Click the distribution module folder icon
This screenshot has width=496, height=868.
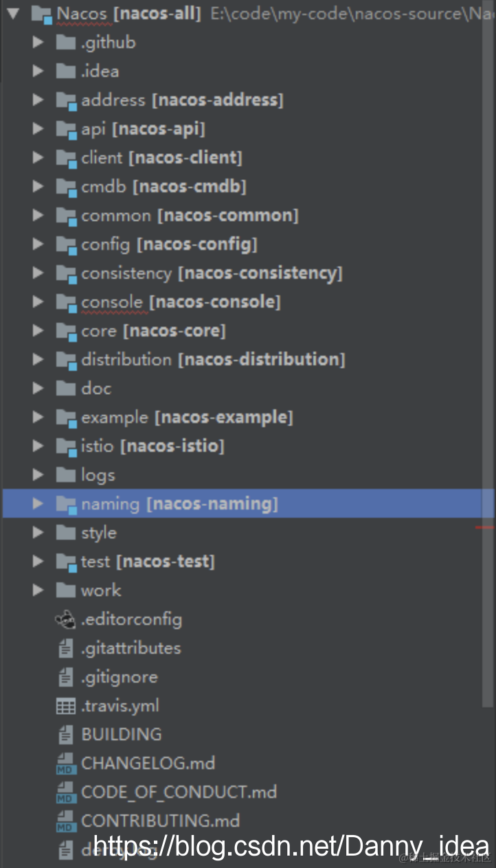pyautogui.click(x=66, y=360)
